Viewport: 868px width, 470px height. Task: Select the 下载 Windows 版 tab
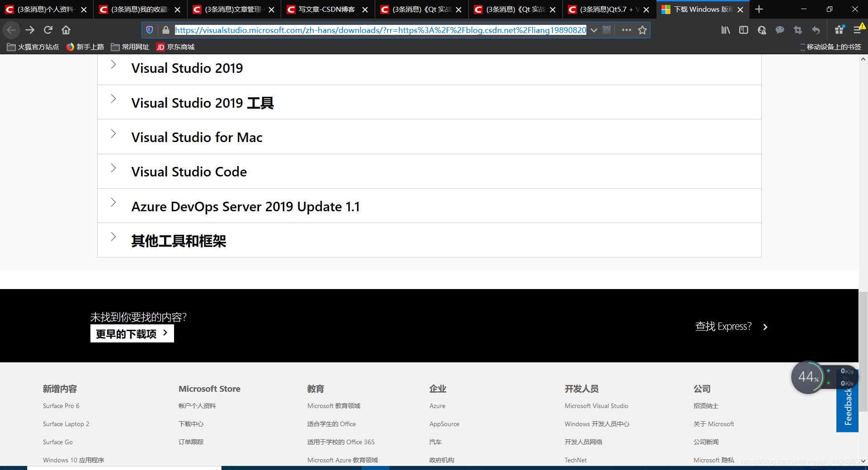tap(703, 9)
